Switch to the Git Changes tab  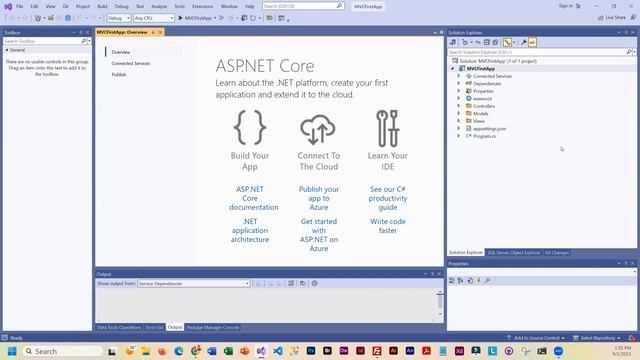[557, 253]
